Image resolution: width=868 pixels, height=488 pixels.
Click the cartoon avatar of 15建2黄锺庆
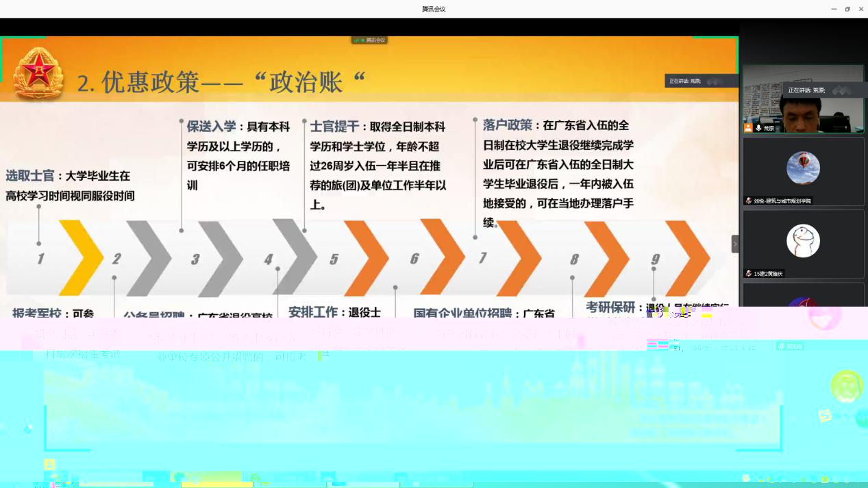click(804, 241)
